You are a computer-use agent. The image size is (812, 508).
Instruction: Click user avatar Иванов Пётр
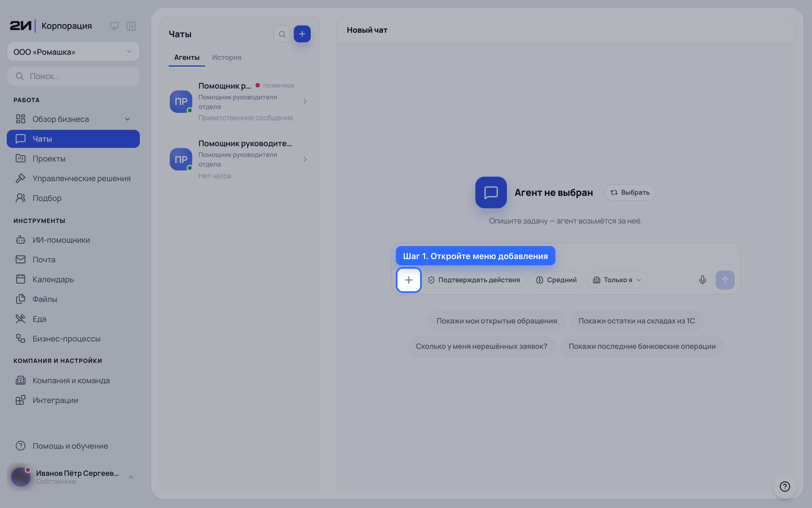pos(21,477)
